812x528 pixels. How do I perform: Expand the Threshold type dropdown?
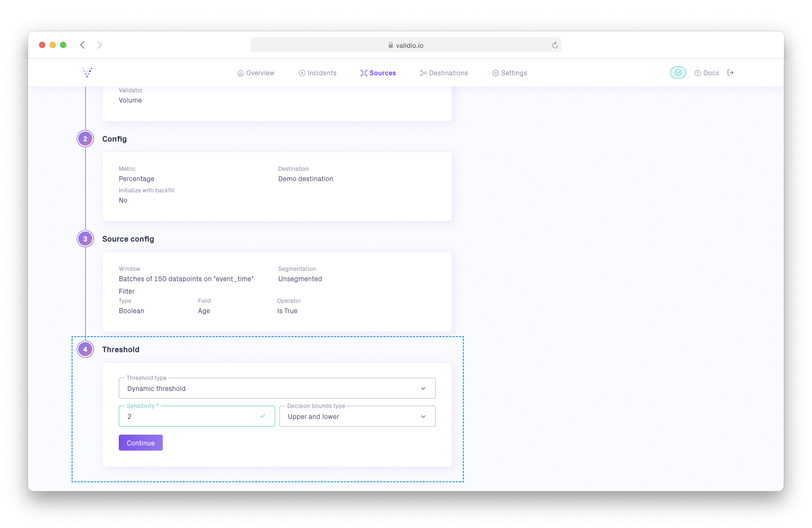click(277, 388)
